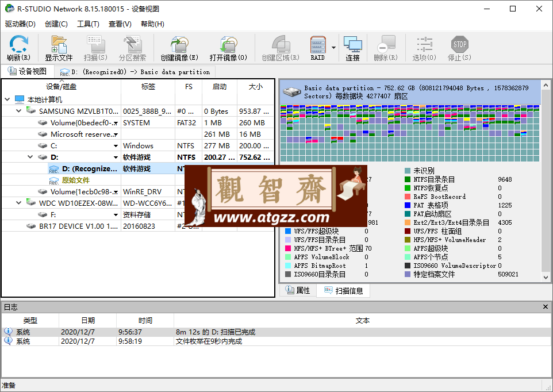Open dropdown on the Microsoft reserved row
The width and height of the screenshot is (553, 392).
point(116,134)
